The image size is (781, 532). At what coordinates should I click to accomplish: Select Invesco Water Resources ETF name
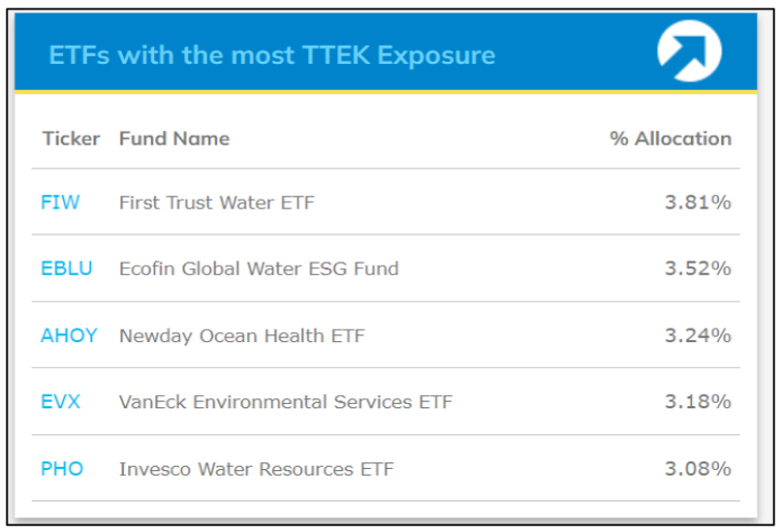point(257,469)
